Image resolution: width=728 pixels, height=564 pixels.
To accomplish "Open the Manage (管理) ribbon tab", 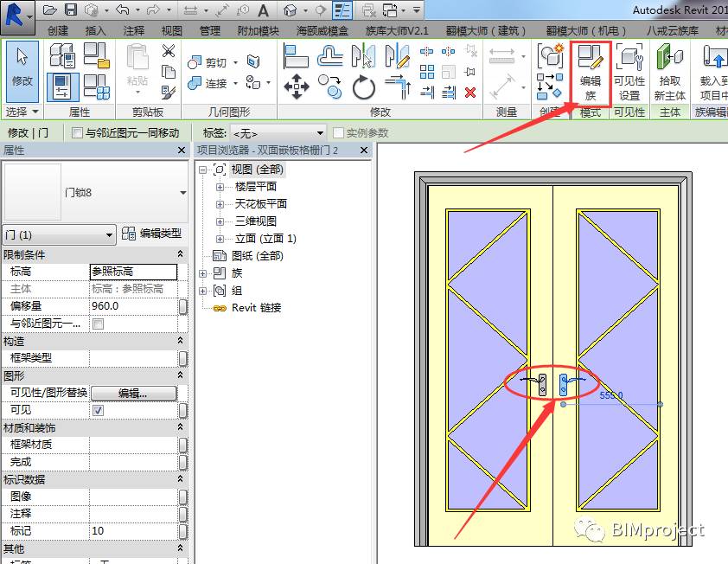I will point(210,30).
